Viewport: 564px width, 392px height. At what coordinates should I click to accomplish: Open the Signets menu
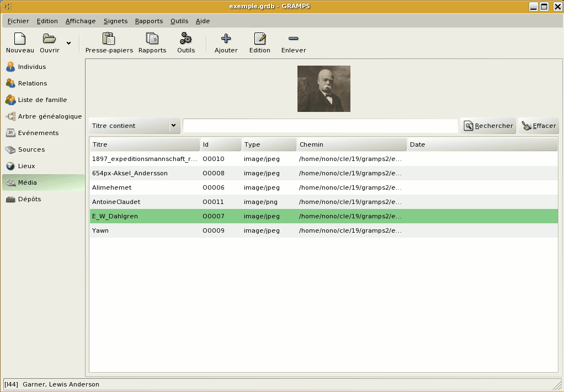point(115,21)
